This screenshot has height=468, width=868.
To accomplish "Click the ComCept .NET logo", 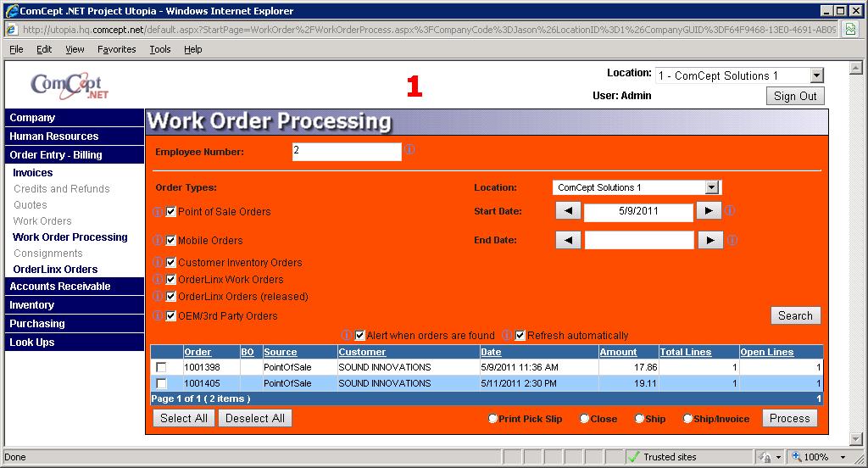I will 67,86.
